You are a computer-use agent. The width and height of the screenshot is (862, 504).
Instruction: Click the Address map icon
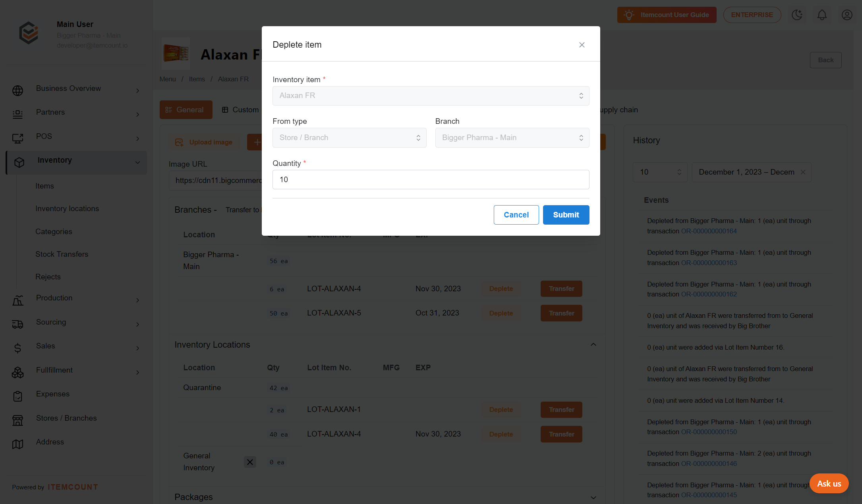[x=17, y=444]
